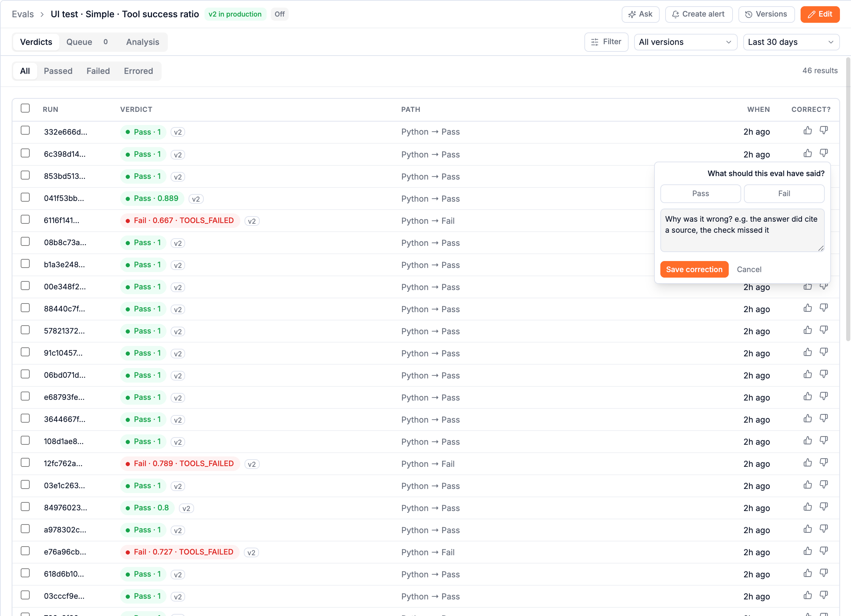
Task: Show only Failed verdicts
Action: [x=98, y=71]
